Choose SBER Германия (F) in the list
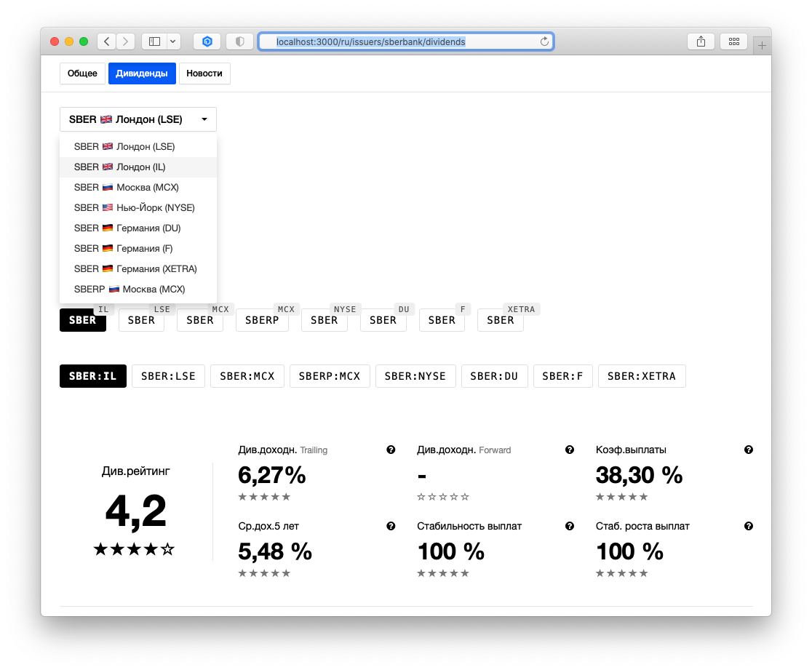 138,249
